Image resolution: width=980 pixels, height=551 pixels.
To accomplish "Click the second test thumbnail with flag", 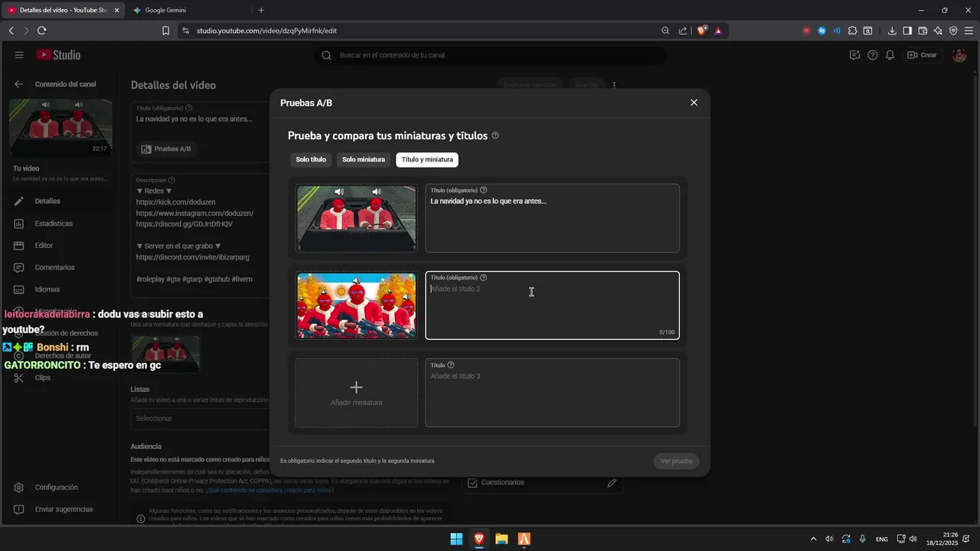I will (x=357, y=305).
